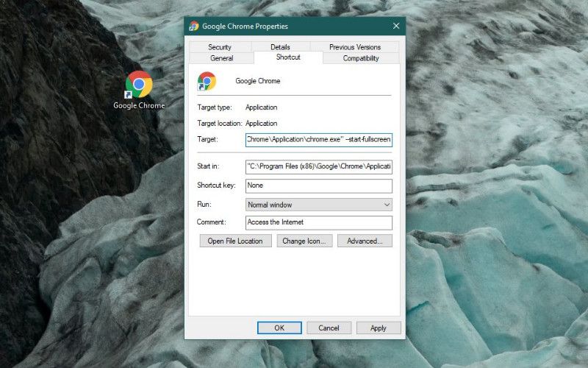This screenshot has width=588, height=368.
Task: Focus the Shortcut key field
Action: click(318, 185)
